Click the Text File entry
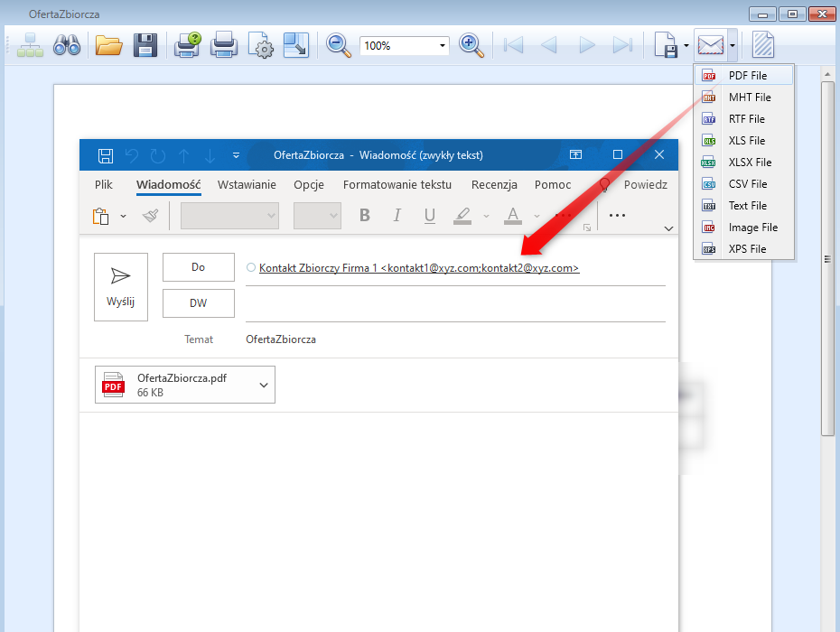The width and height of the screenshot is (840, 632). coord(747,206)
